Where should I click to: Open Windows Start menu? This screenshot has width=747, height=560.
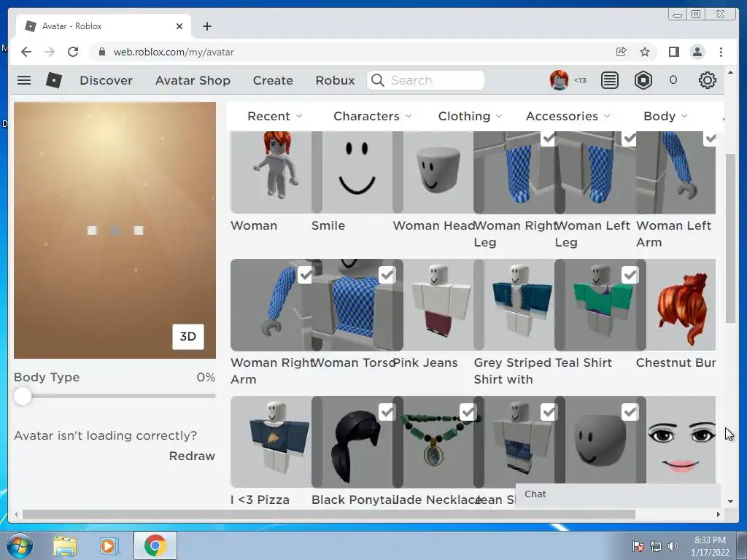click(x=20, y=545)
